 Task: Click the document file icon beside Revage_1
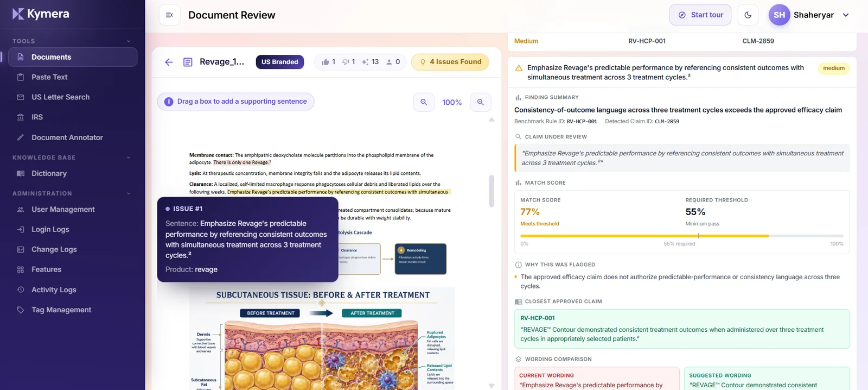point(188,62)
